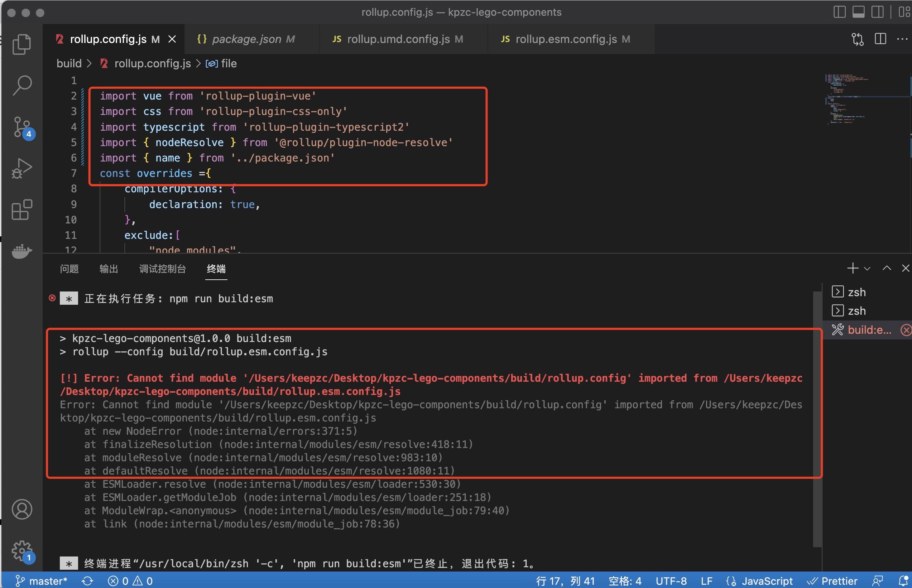Screen dimensions: 912x588
Task: Click 'rollup --config build/rollup.esm.config.js' terminal line
Action: 194,351
